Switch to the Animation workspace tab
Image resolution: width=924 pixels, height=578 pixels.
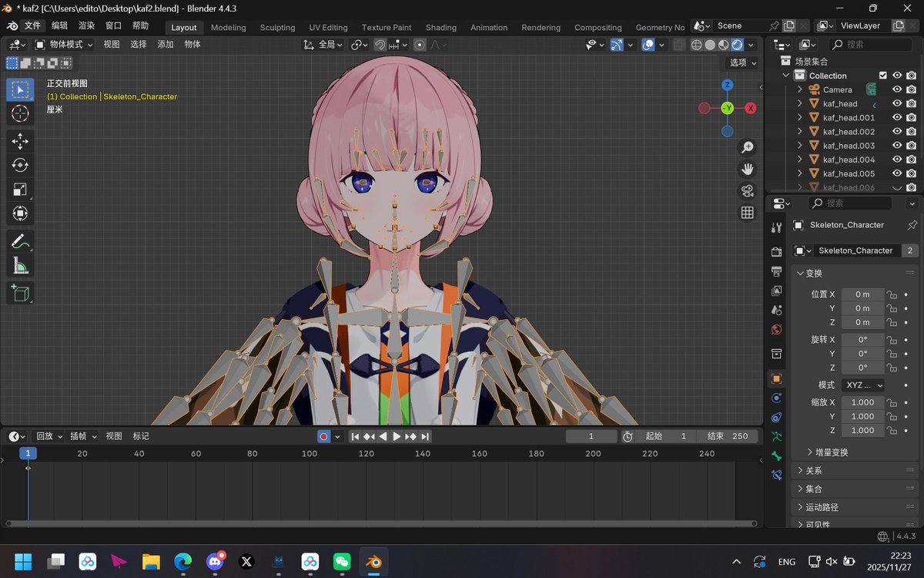tap(489, 27)
